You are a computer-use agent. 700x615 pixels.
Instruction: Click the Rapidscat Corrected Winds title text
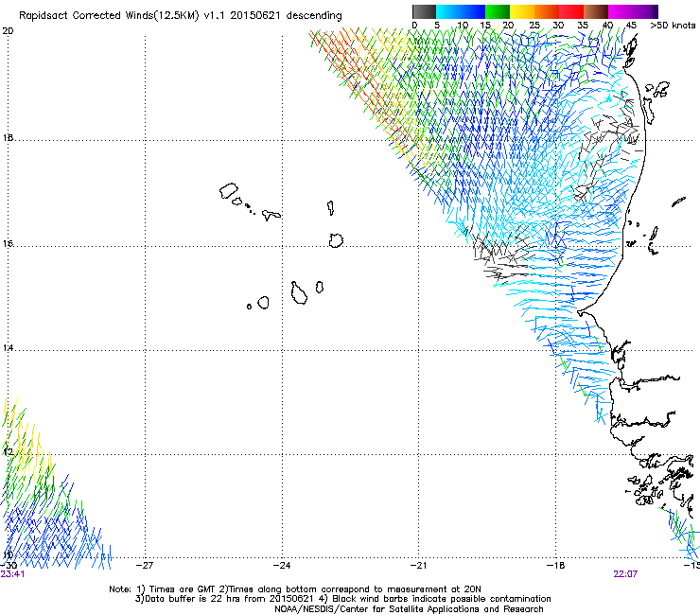pyautogui.click(x=181, y=16)
